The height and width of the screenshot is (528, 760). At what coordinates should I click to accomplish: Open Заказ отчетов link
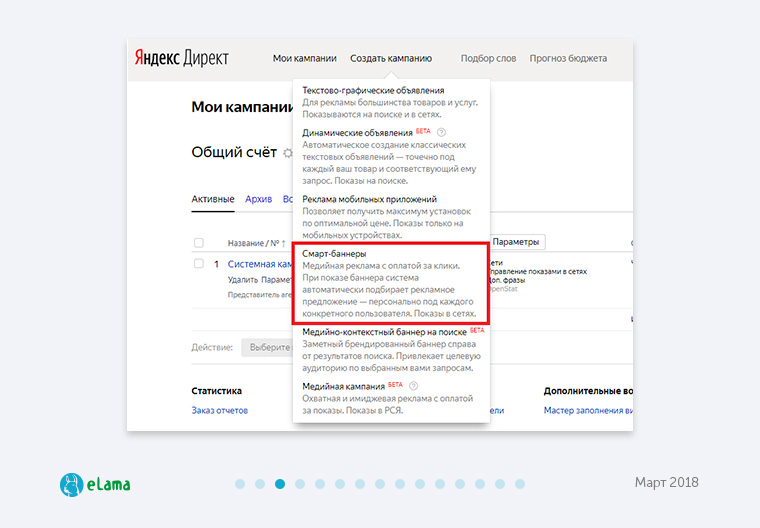[219, 410]
